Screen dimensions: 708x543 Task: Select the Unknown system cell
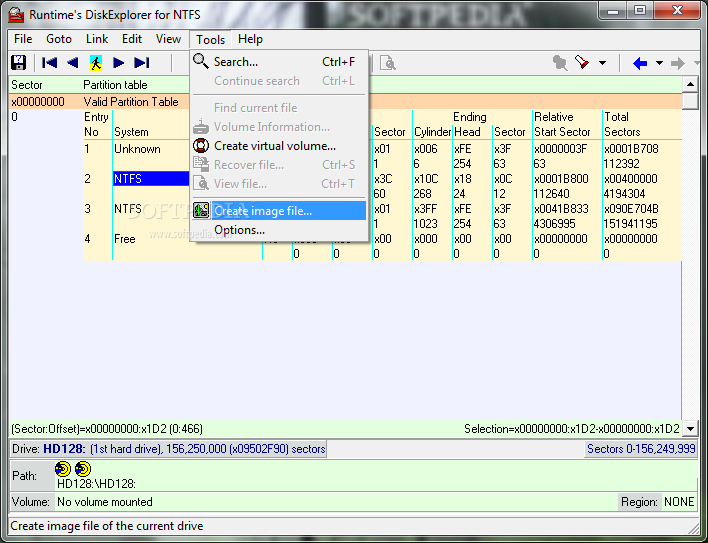pyautogui.click(x=137, y=149)
